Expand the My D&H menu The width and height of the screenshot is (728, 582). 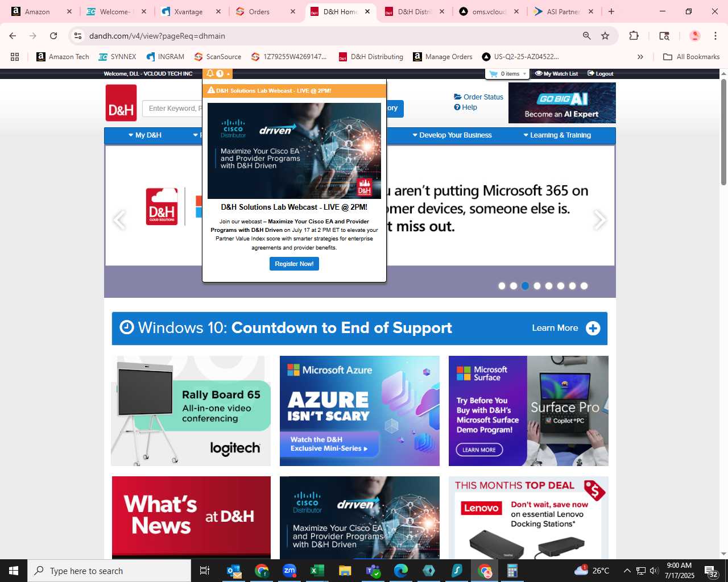point(145,135)
